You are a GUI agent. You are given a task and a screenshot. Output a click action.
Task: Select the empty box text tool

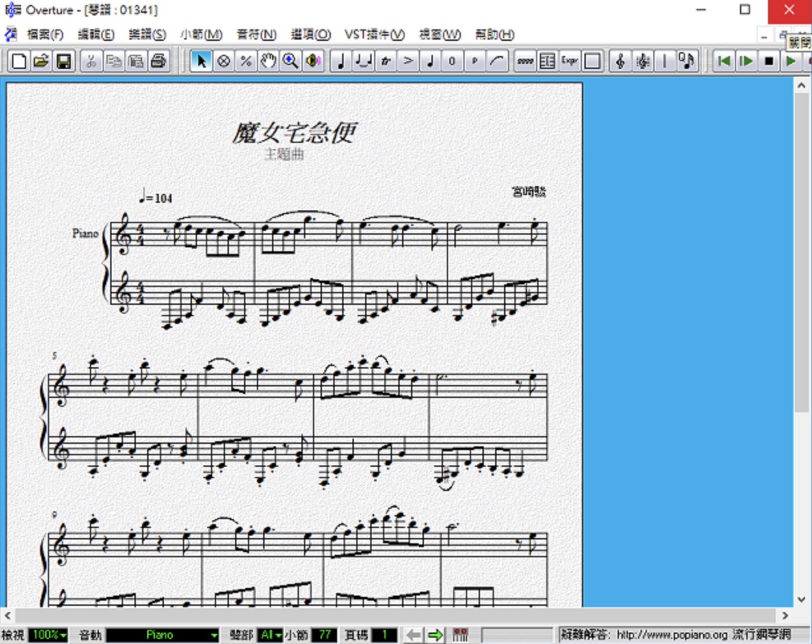(592, 61)
